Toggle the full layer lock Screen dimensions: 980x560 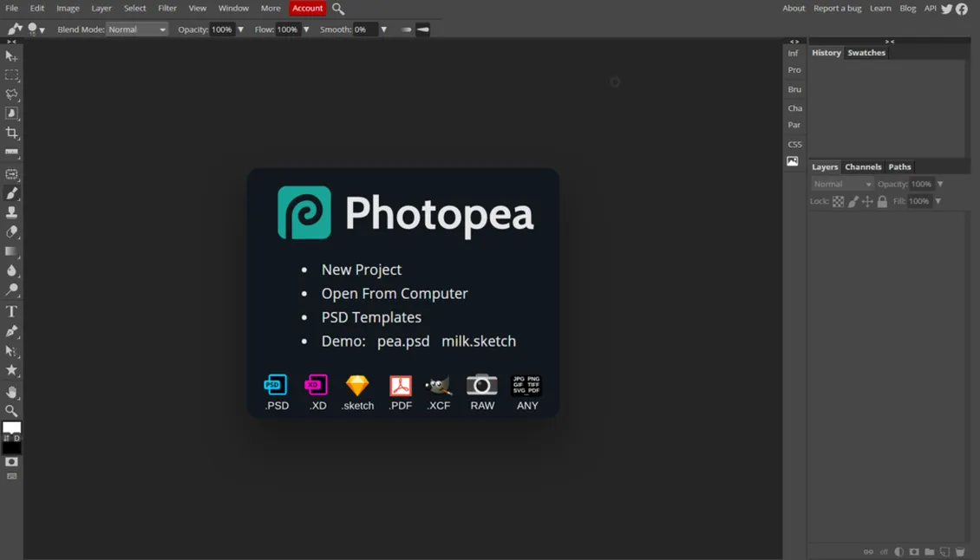click(x=882, y=201)
